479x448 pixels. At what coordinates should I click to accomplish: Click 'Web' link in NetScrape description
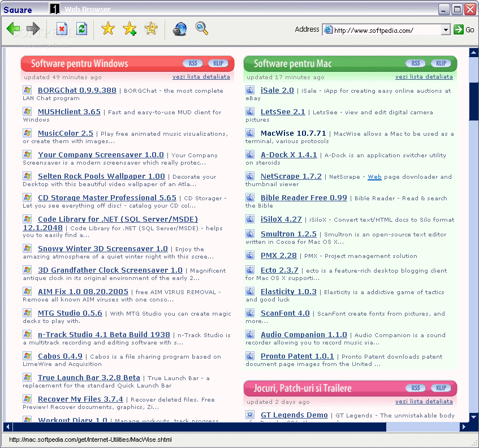[x=374, y=177]
